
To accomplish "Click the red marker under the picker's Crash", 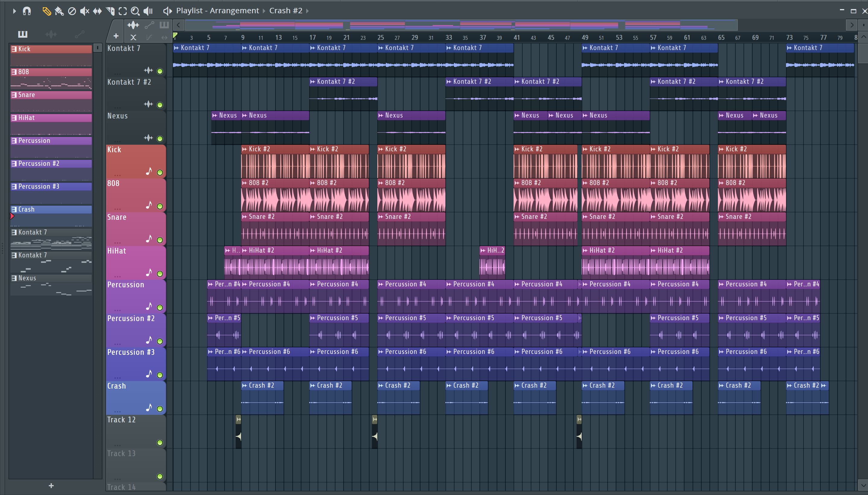I will coord(12,216).
